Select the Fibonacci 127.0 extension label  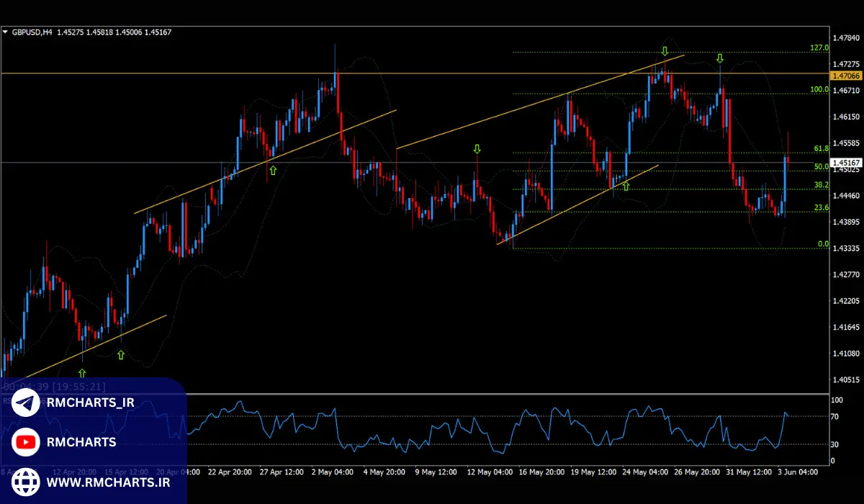819,48
